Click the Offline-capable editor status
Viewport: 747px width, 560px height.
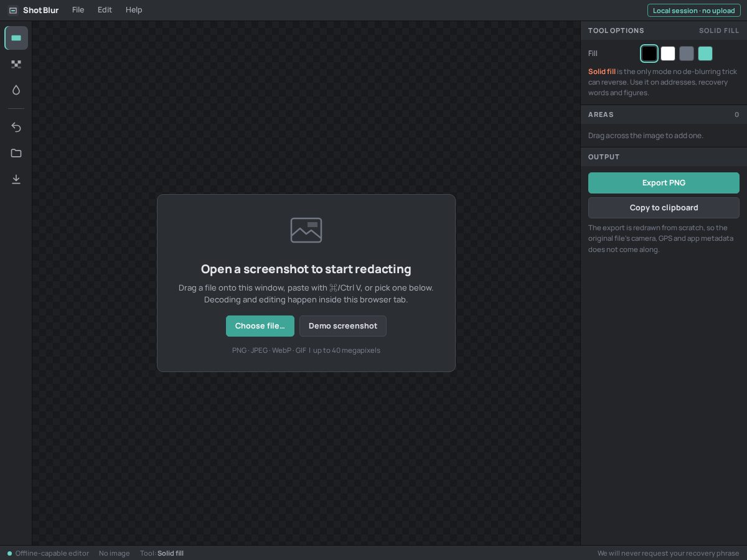point(48,553)
